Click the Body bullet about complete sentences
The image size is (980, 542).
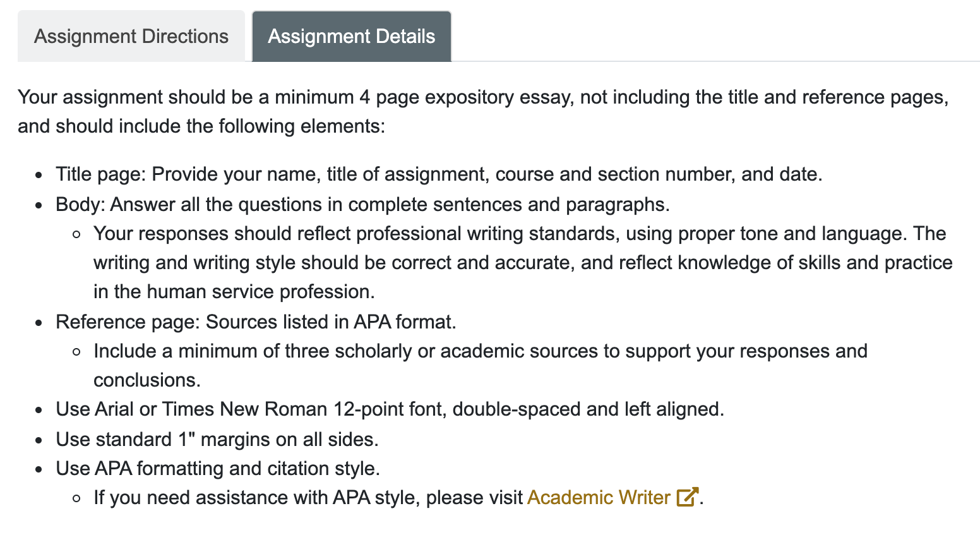pos(362,204)
